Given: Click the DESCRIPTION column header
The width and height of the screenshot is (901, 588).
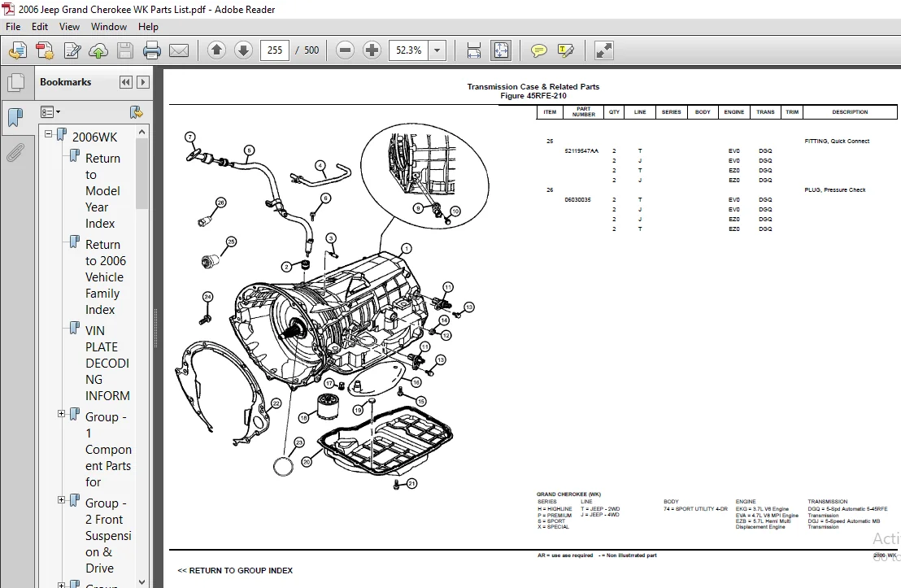Looking at the screenshot, I should click(x=850, y=112).
